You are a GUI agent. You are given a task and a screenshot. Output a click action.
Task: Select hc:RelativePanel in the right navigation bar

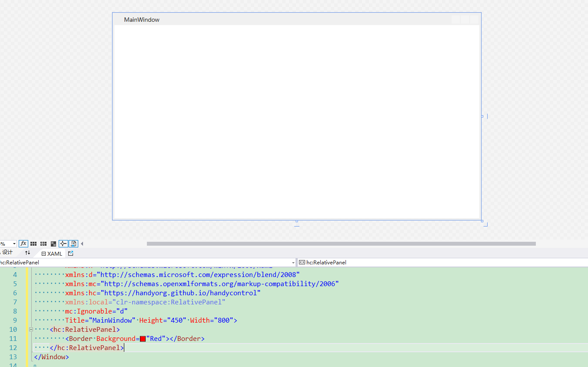[325, 262]
